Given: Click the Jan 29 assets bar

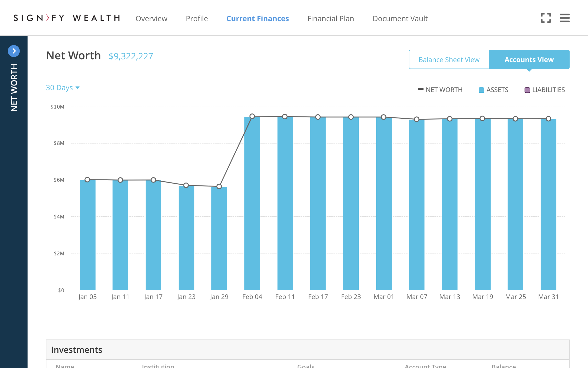Looking at the screenshot, I should 219,239.
